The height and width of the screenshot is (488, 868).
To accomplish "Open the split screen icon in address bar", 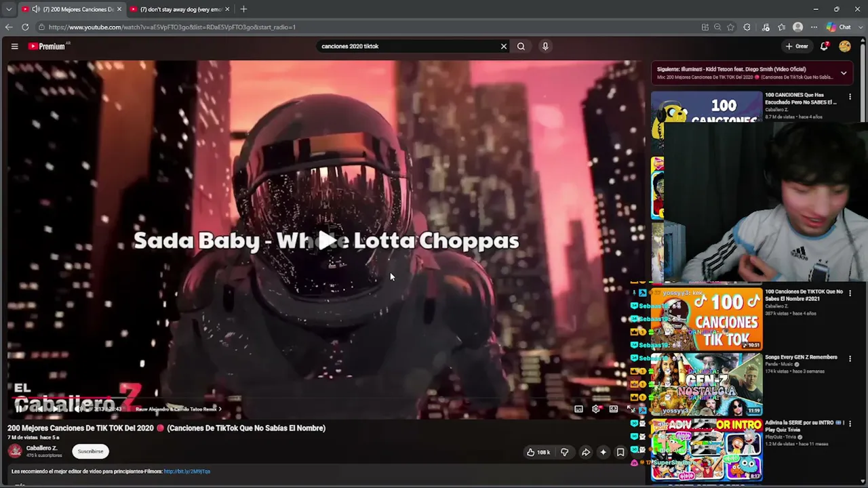I will click(x=705, y=27).
